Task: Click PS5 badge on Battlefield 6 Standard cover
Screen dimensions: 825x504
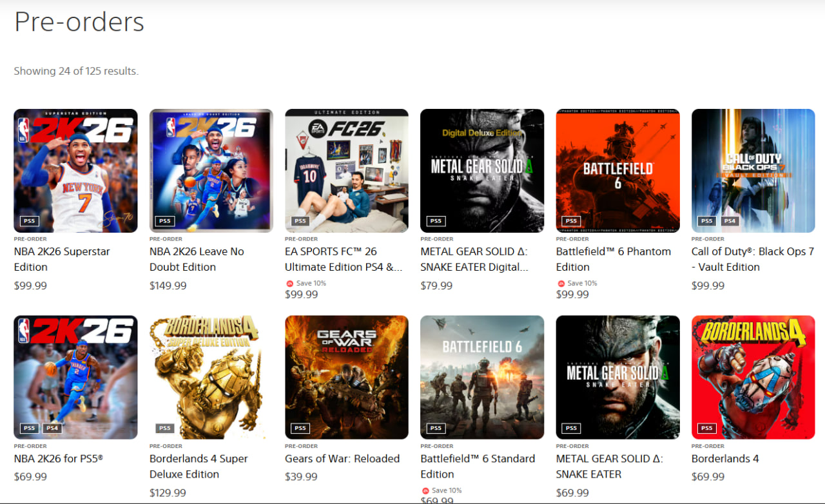Action: [x=436, y=428]
